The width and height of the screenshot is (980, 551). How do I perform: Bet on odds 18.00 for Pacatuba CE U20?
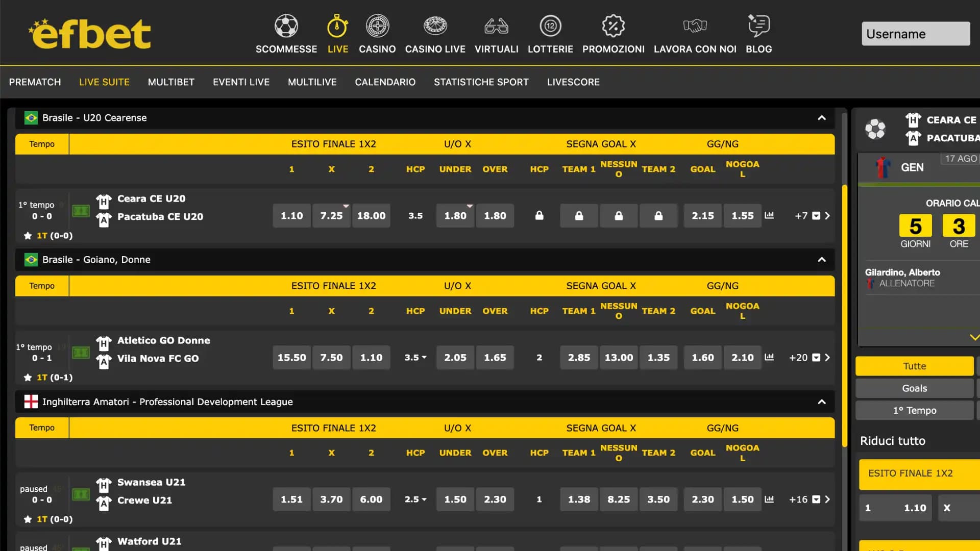371,216
